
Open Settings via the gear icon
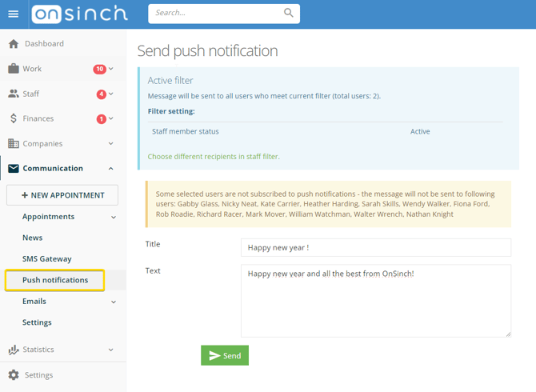click(x=14, y=375)
